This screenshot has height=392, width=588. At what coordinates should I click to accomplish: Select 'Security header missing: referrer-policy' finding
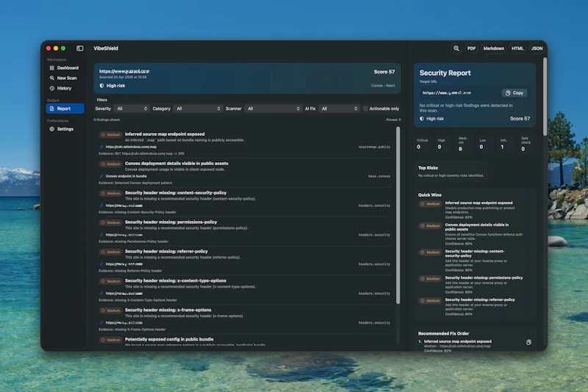click(245, 261)
